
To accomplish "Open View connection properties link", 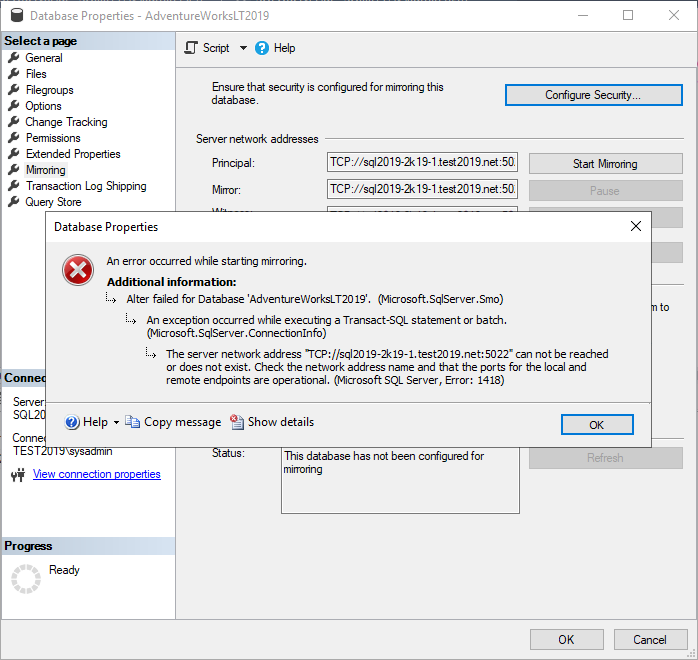I will tap(97, 474).
